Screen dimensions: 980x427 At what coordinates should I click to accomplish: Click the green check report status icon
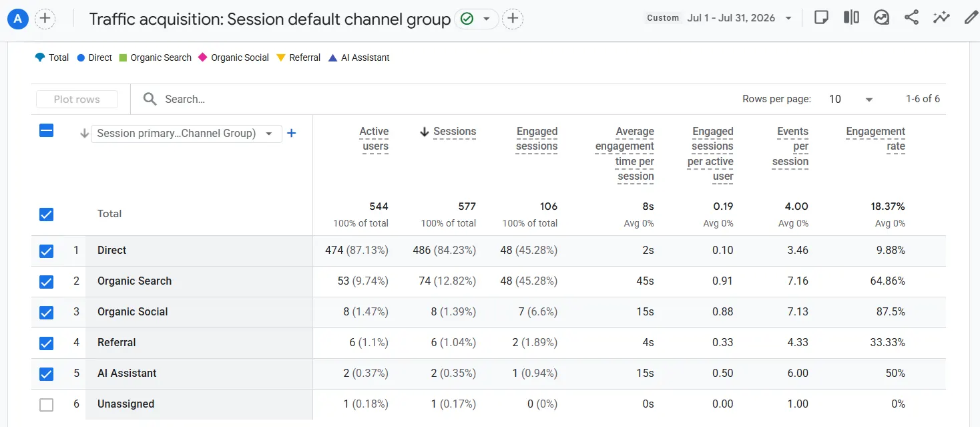467,19
